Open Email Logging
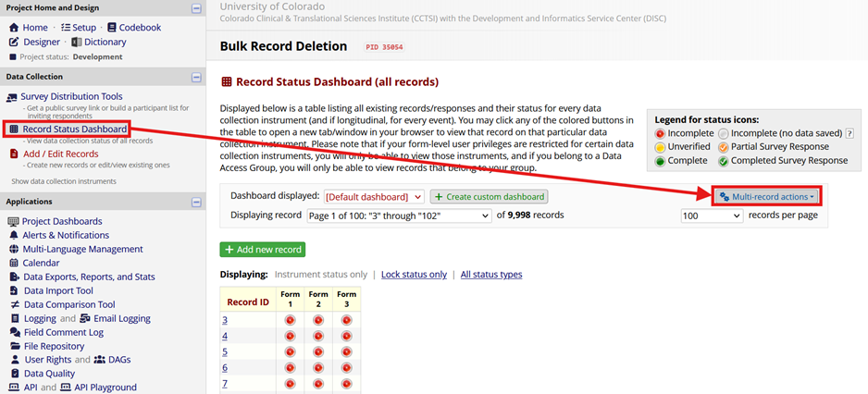This screenshot has width=868, height=394. pos(122,318)
